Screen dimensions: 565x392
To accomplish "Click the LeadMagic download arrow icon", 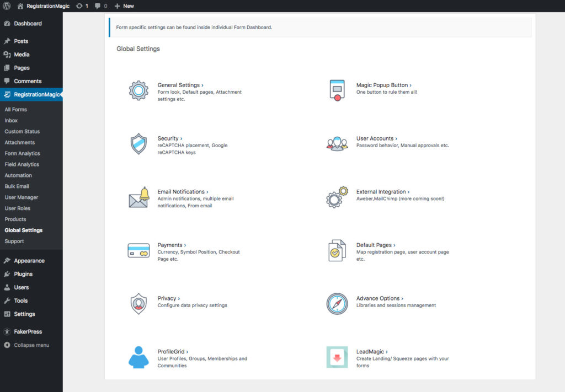I will (337, 357).
